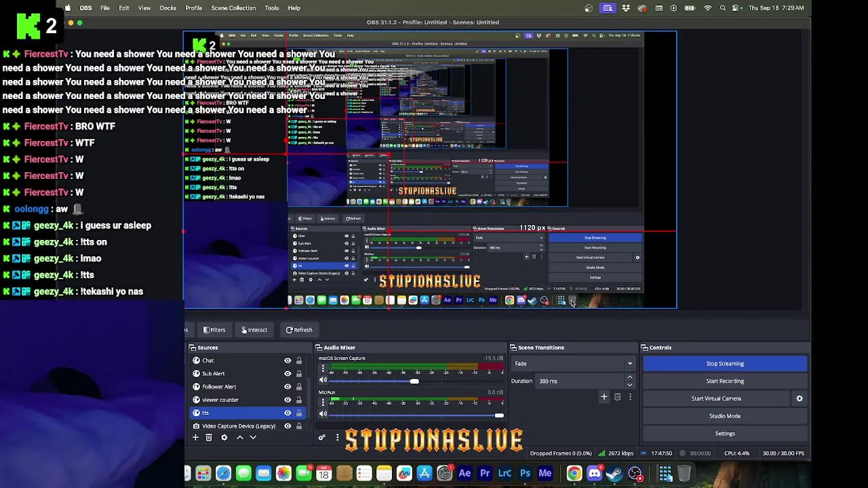
Task: Open transition properties three-dot menu
Action: coord(630,397)
